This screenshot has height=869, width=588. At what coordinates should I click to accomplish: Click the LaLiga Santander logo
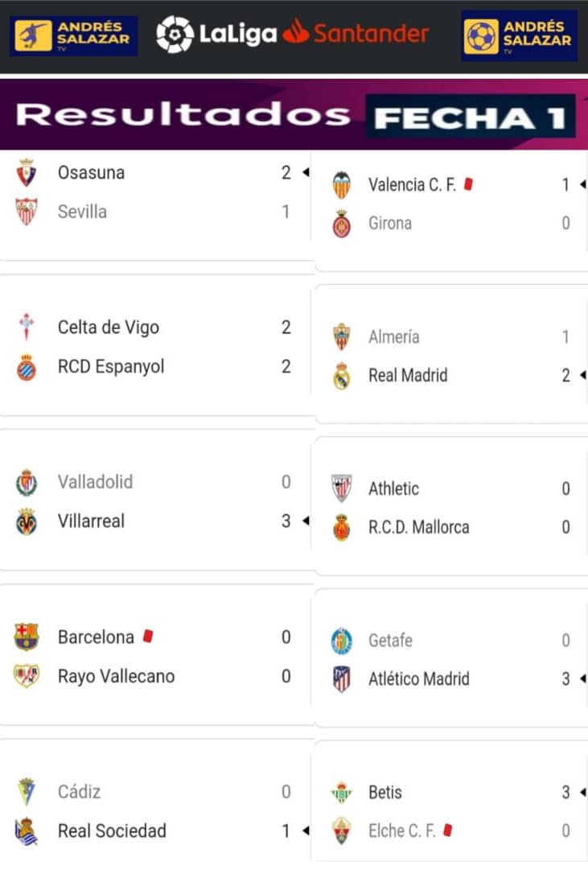pyautogui.click(x=293, y=34)
